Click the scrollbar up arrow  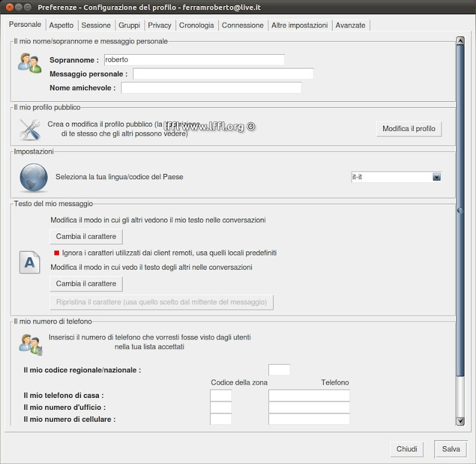461,41
